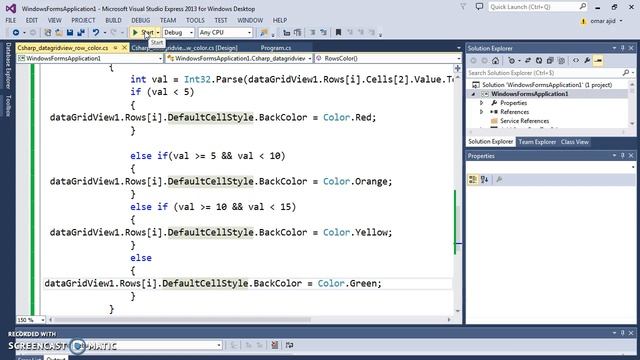
Task: Expand the References node in Solution Explorer
Action: pos(482,112)
